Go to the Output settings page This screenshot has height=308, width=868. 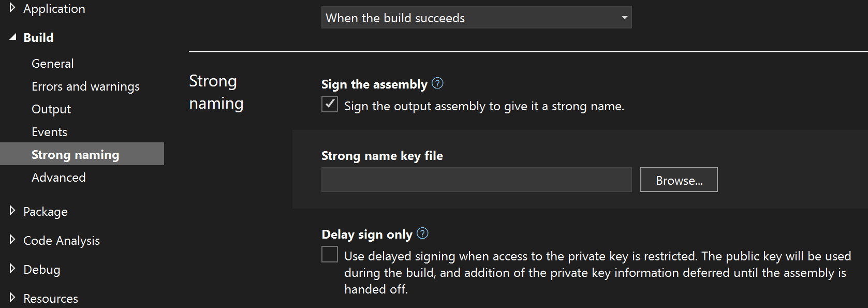pos(51,109)
